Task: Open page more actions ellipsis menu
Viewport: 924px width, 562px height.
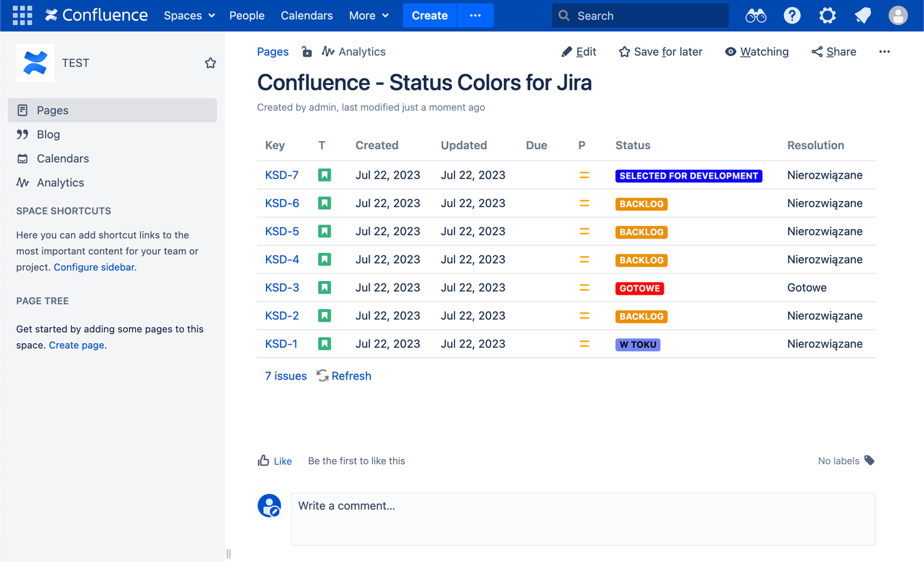Action: pos(884,52)
